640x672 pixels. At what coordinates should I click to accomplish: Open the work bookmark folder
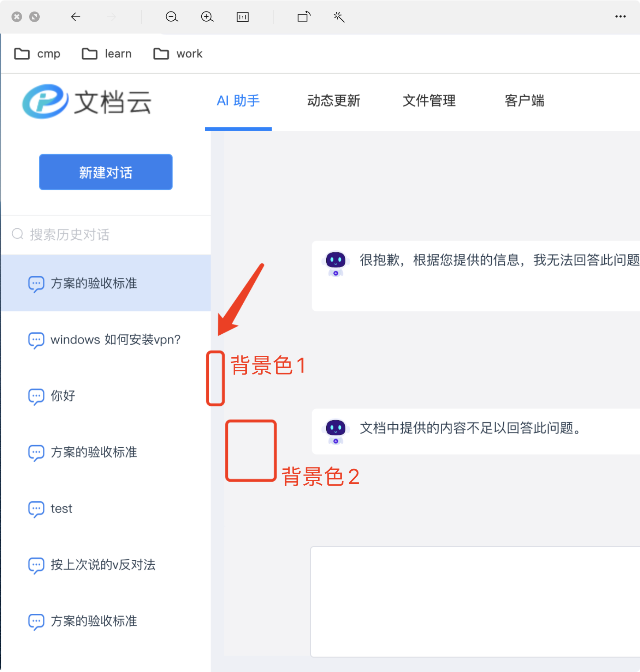coord(177,54)
